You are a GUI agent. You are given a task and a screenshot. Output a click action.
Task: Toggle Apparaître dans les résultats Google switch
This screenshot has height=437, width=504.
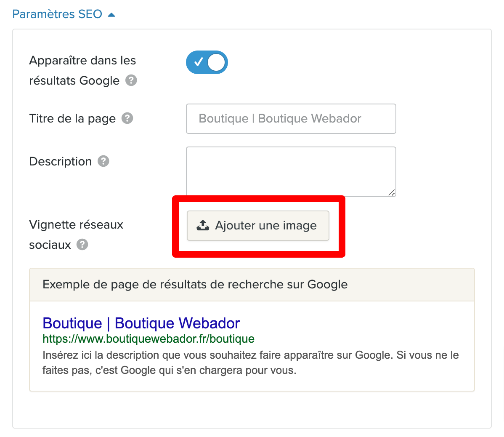point(207,62)
